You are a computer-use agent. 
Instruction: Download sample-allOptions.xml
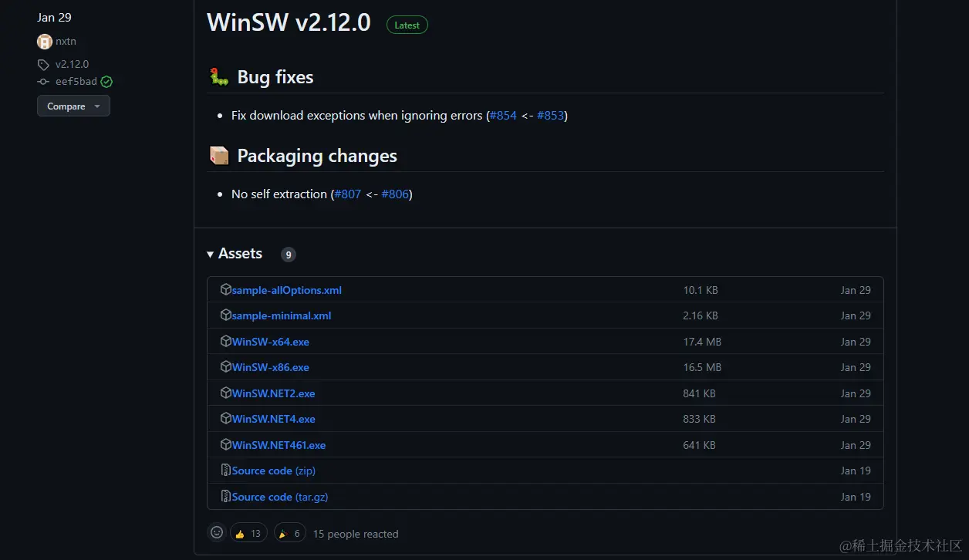pyautogui.click(x=286, y=291)
